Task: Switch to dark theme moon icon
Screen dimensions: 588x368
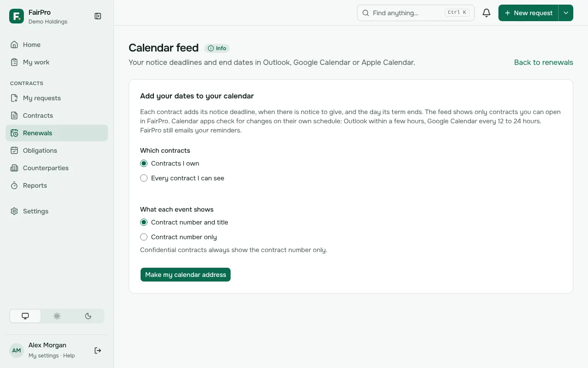Action: point(88,316)
